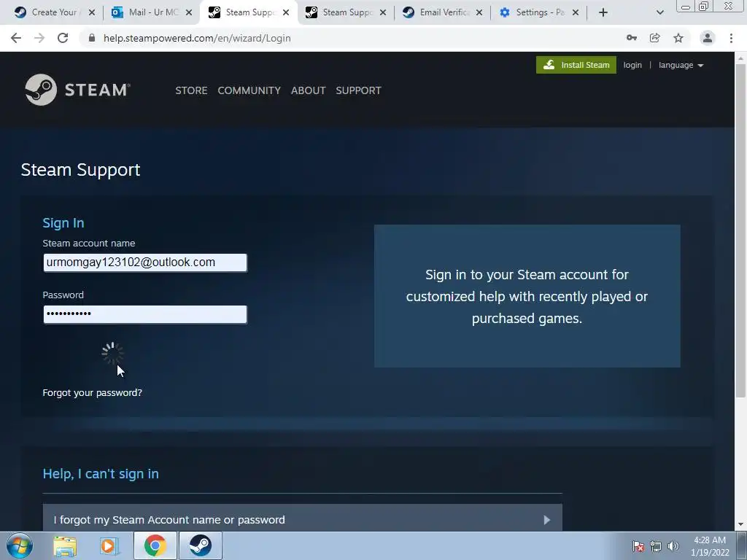Close the Settings tab
The image size is (747, 560).
576,12
